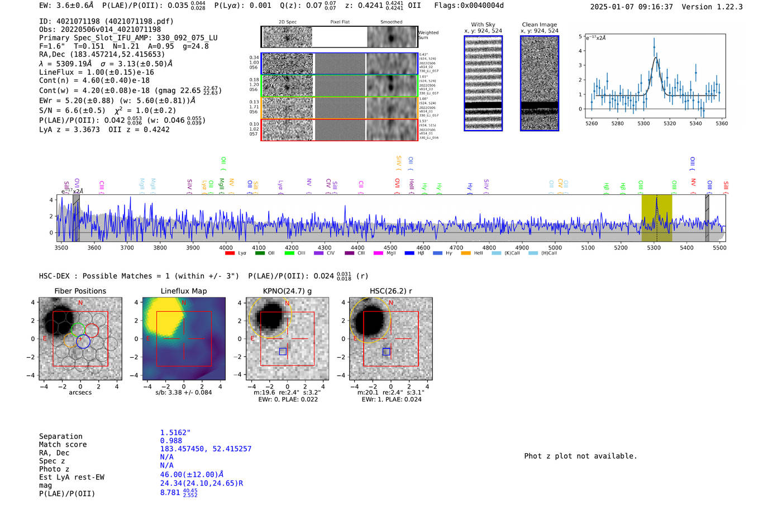
Task: Click the ID: 4021071198 text line
Action: (106, 21)
